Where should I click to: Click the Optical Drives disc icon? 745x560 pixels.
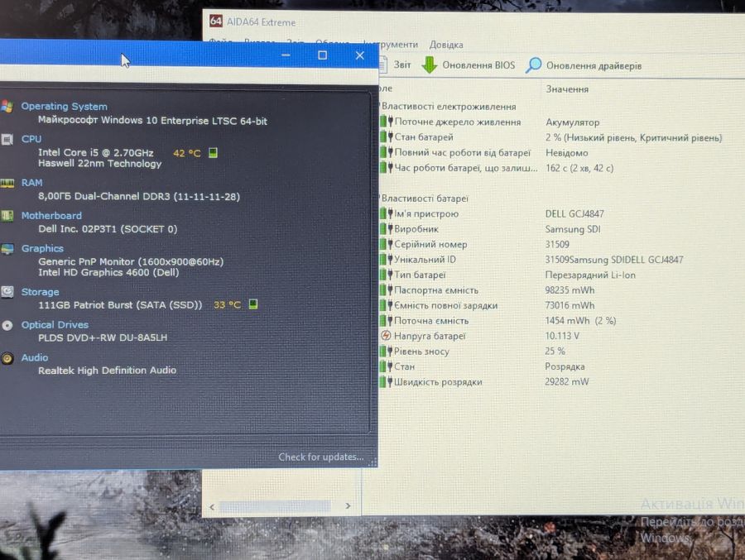point(7,325)
